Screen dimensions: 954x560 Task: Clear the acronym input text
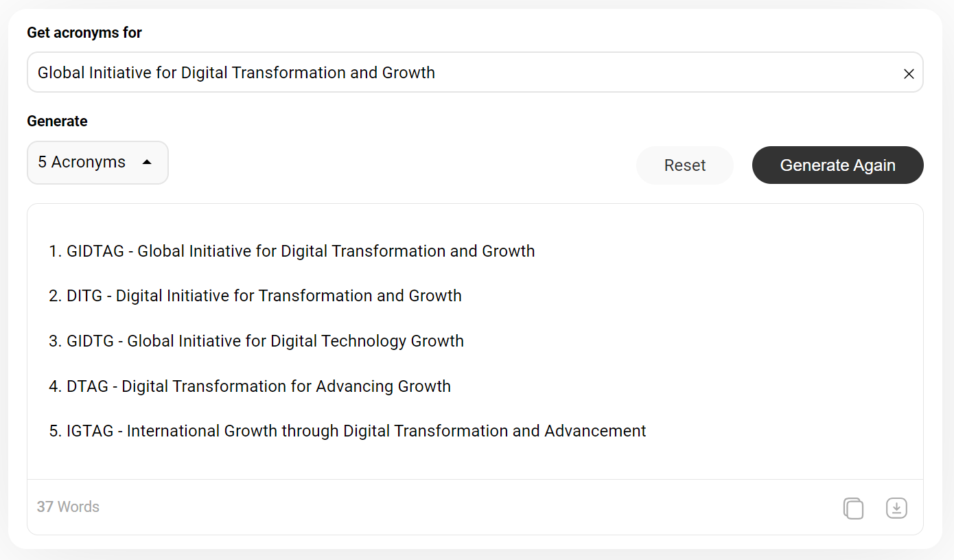click(909, 73)
